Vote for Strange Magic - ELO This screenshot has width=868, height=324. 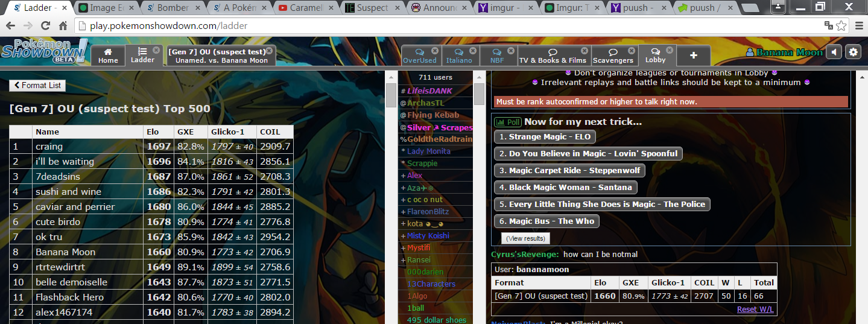pos(545,137)
